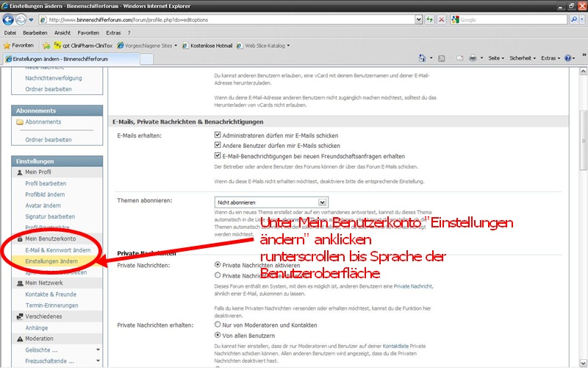Viewport: 588px width, 368px height.
Task: Click the browser Back arrow button
Action: point(10,20)
